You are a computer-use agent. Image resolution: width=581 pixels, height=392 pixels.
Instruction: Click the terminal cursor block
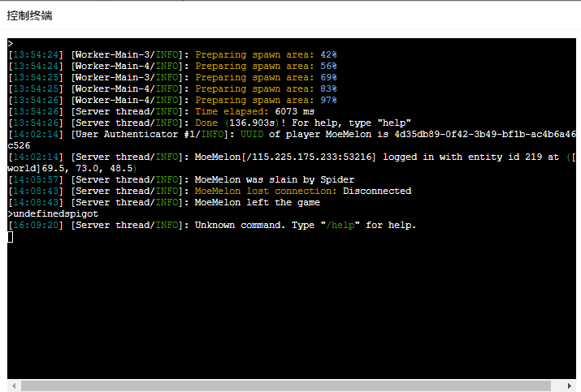coord(11,237)
